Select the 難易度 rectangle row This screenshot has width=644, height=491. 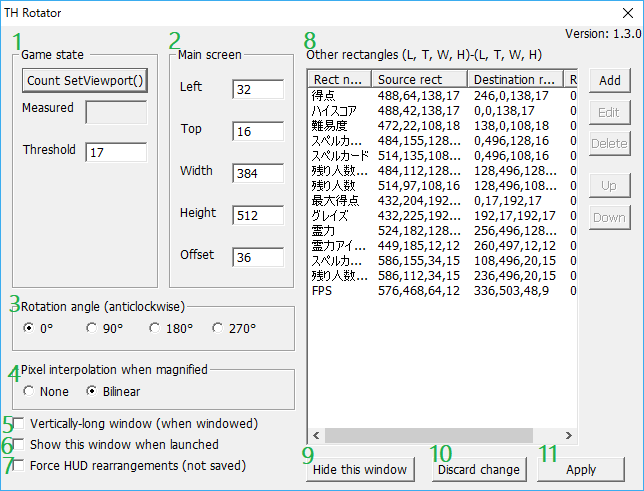(x=443, y=126)
